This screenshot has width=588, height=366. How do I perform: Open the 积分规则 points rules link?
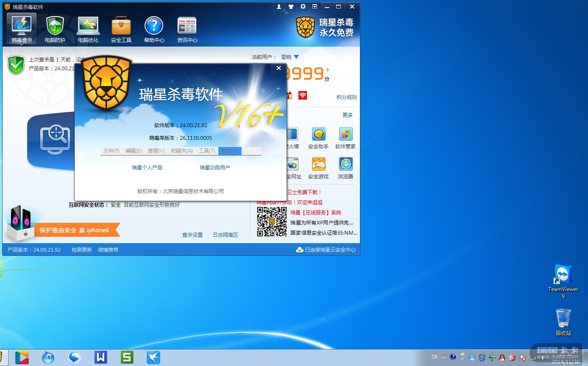point(347,97)
